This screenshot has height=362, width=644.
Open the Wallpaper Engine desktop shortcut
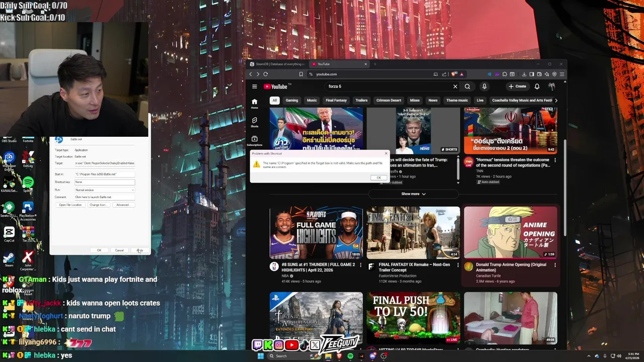click(x=9, y=161)
